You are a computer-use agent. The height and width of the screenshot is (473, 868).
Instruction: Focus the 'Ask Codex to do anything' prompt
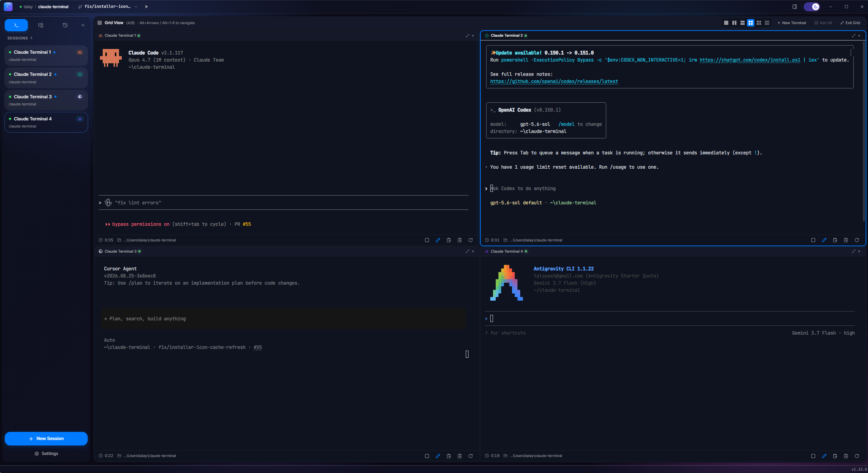[523, 189]
